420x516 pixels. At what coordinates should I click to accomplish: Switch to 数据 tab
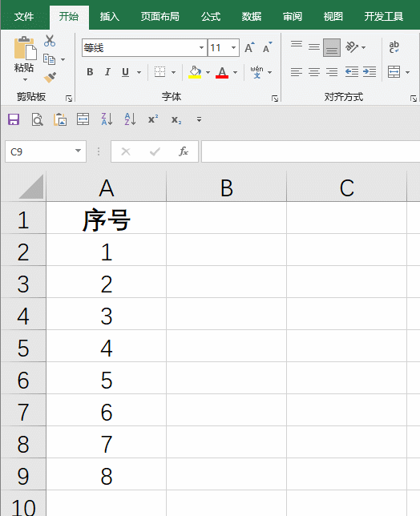click(x=252, y=17)
